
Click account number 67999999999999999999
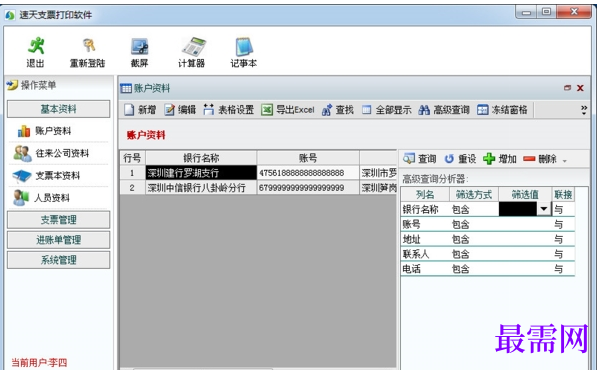308,188
